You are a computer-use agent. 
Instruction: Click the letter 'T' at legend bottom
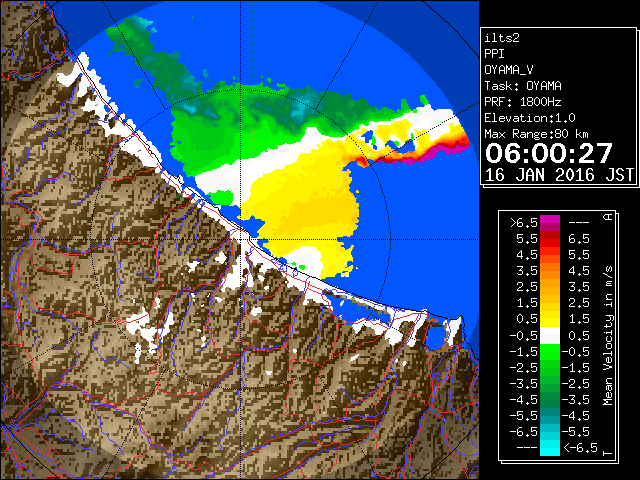(x=609, y=452)
